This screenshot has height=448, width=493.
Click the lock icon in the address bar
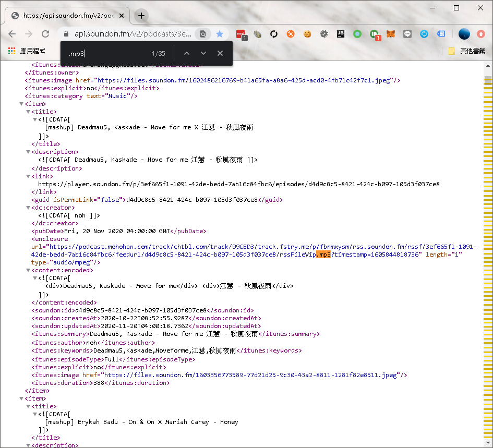coord(66,34)
